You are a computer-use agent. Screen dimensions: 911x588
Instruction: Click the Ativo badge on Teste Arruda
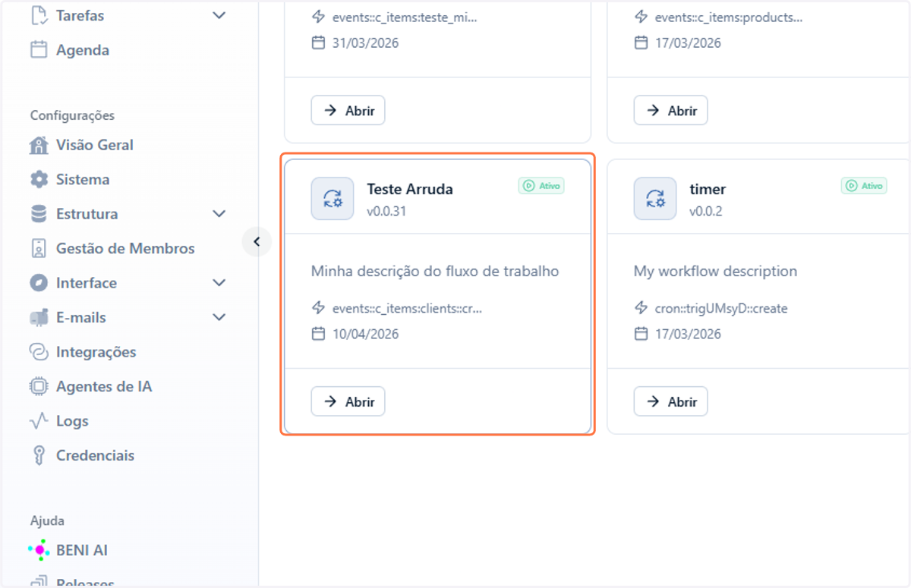pos(541,186)
